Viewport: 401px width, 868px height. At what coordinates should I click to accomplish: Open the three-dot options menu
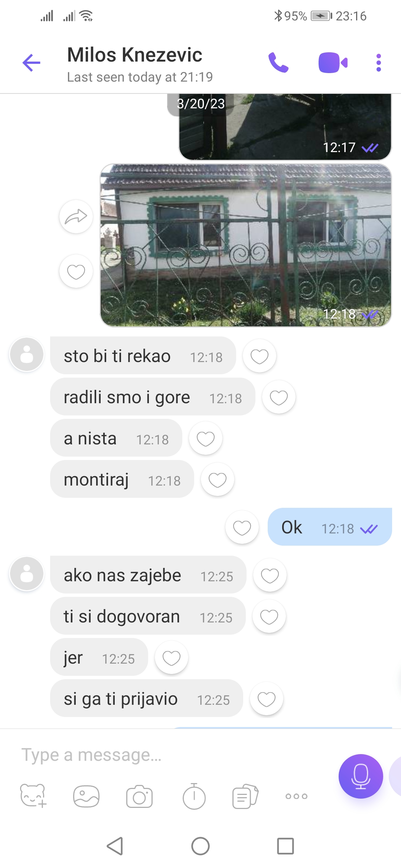[x=378, y=63]
